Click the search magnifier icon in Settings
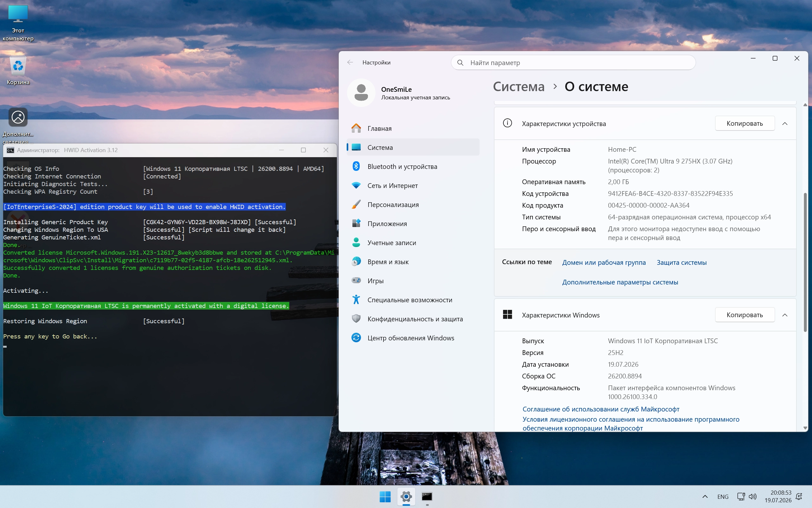This screenshot has height=508, width=812. click(x=460, y=63)
